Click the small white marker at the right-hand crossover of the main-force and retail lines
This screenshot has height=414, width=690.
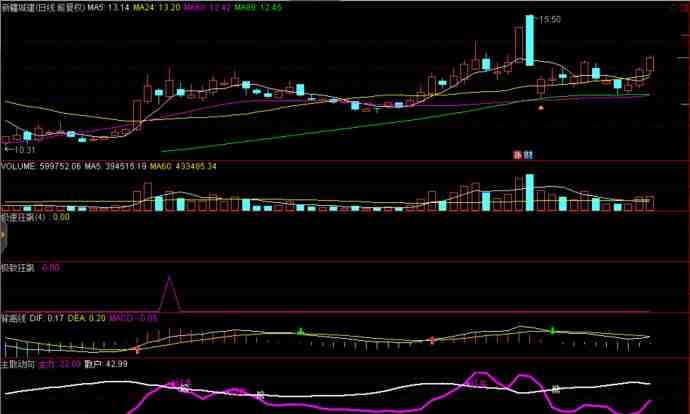coord(556,389)
